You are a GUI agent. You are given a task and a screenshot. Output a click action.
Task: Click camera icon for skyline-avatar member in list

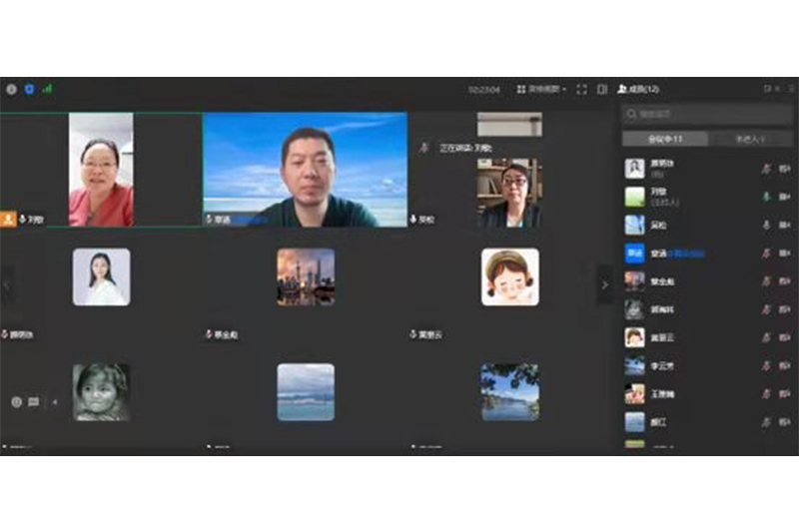(785, 281)
